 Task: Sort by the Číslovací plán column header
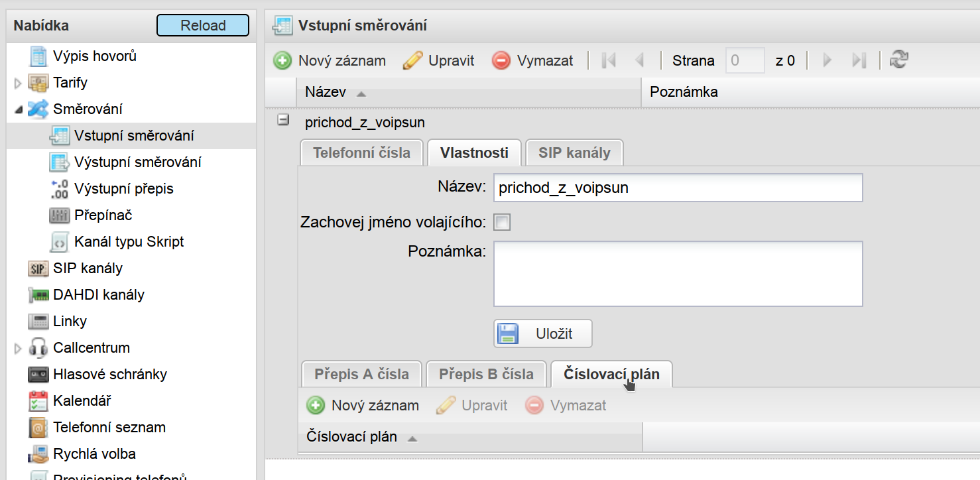coord(470,437)
